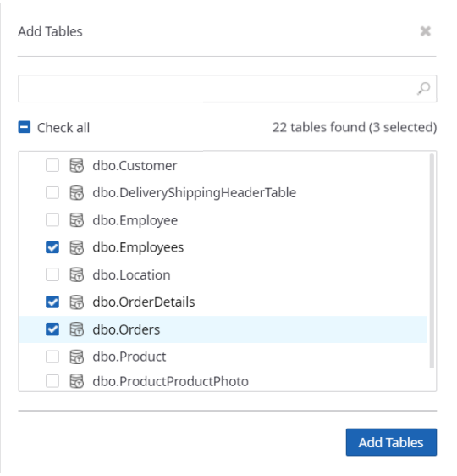Select the dbo.OrderDetails table name

[144, 302]
